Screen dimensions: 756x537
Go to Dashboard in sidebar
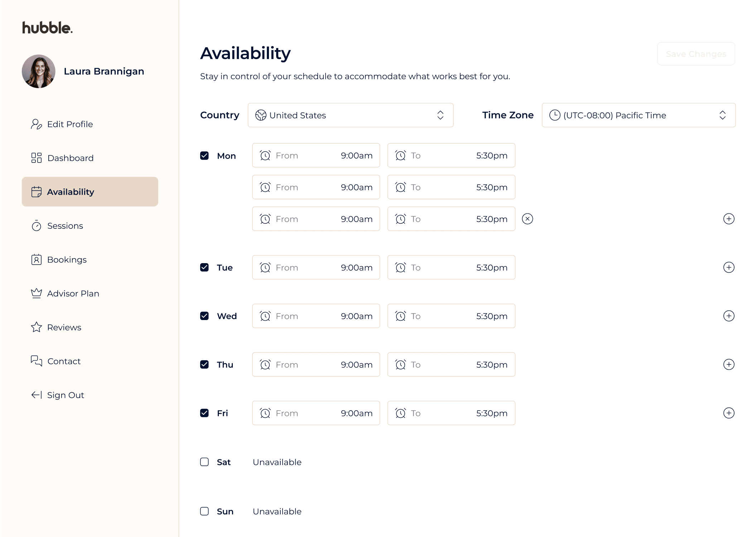coord(70,158)
